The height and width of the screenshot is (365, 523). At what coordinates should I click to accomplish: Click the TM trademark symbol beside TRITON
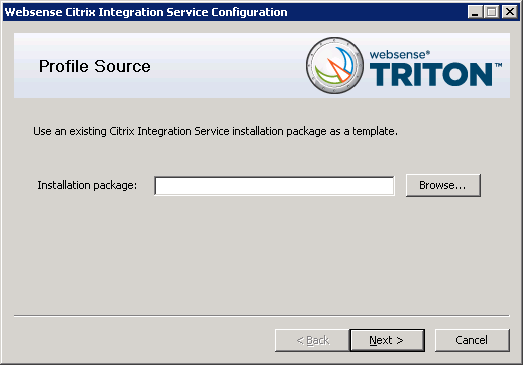[499, 65]
